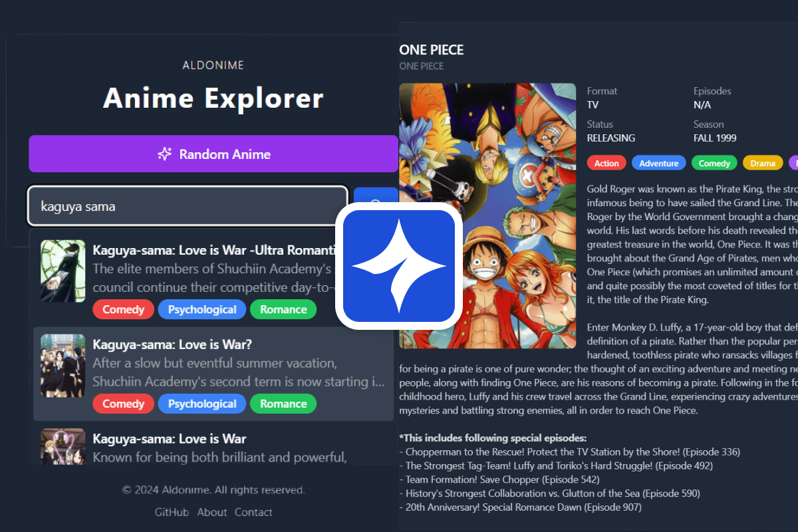This screenshot has width=798, height=532.
Task: Open the Kaguya-sama: Love is War -Ultra Romantic- result title
Action: point(213,250)
